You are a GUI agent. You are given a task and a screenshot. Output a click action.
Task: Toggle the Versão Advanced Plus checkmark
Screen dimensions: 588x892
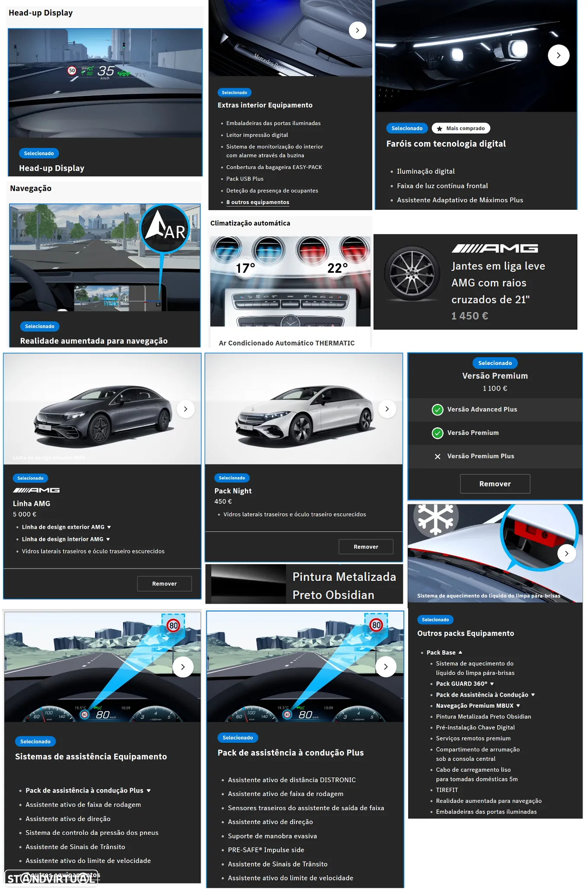pyautogui.click(x=438, y=410)
